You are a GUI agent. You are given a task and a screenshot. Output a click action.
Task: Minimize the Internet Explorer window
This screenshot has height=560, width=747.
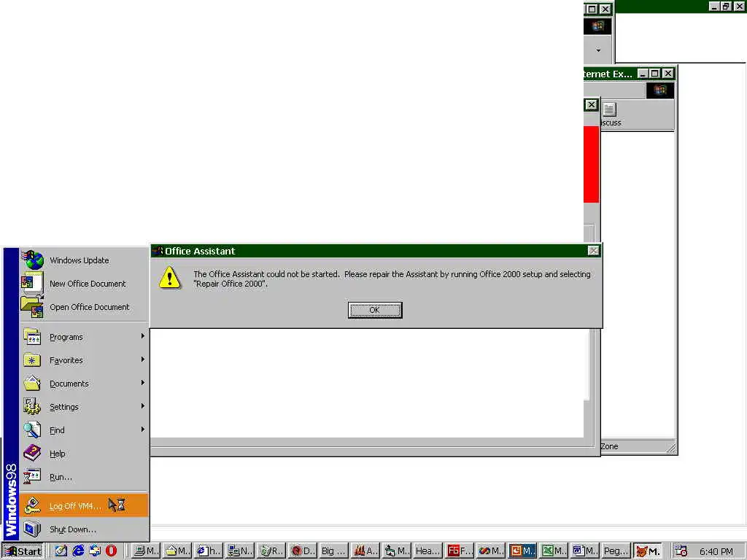(x=643, y=74)
